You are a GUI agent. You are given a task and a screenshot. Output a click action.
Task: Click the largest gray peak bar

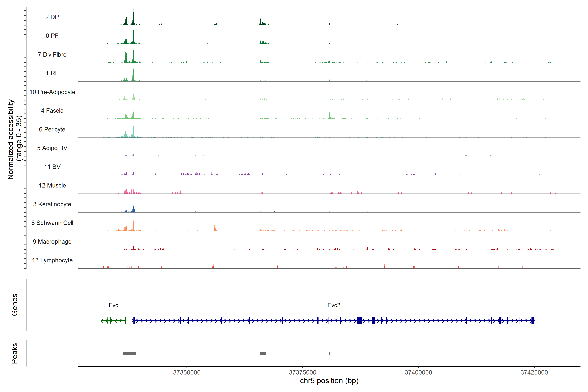tap(130, 353)
